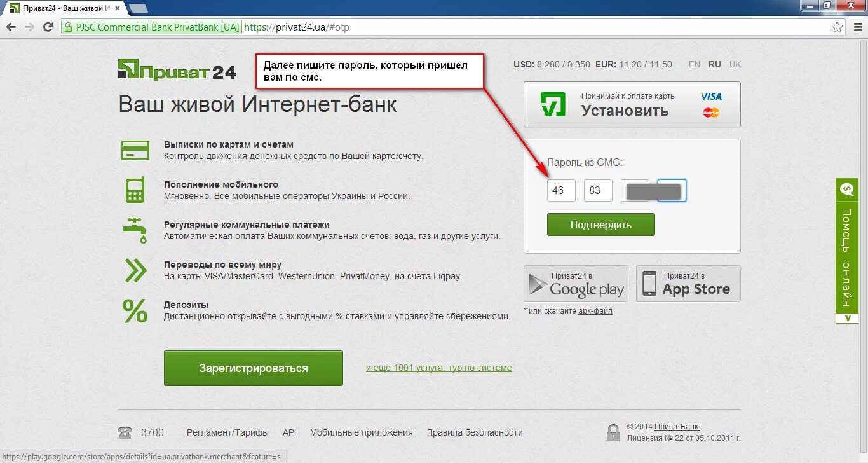Click the water tap utilities icon
Image resolution: width=868 pixels, height=463 pixels.
(135, 230)
